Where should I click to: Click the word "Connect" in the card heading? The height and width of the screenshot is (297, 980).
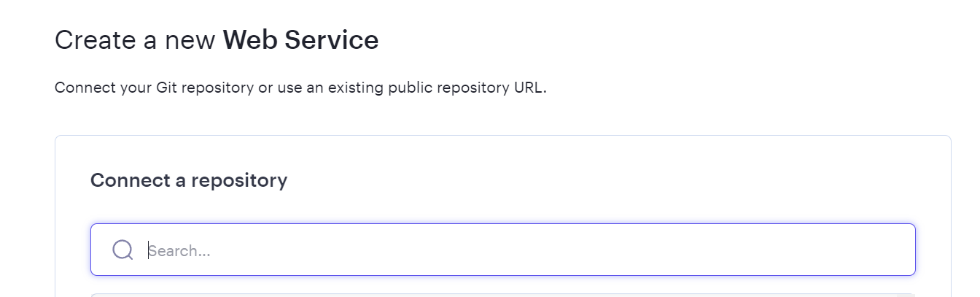click(x=128, y=180)
